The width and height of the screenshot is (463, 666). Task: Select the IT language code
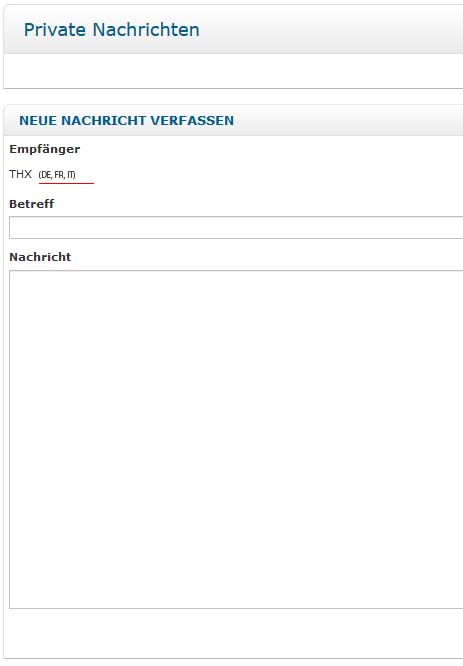(x=71, y=175)
